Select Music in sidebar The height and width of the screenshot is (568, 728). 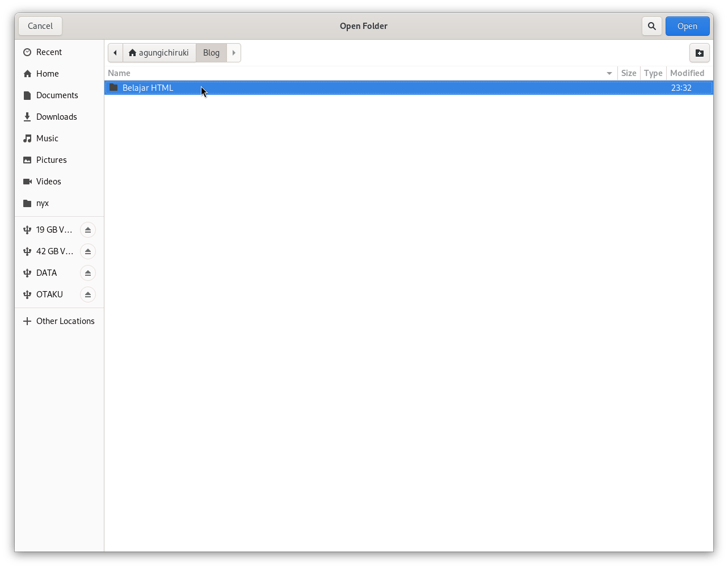pos(59,138)
